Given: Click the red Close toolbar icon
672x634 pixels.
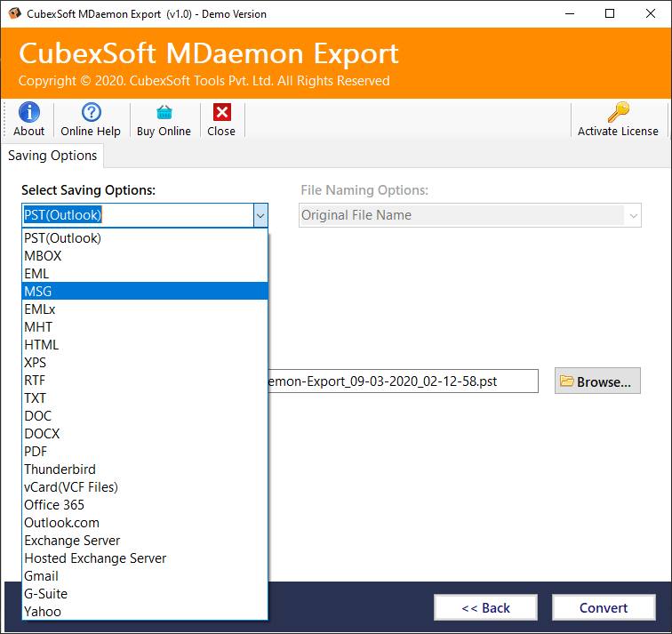Looking at the screenshot, I should point(221,112).
